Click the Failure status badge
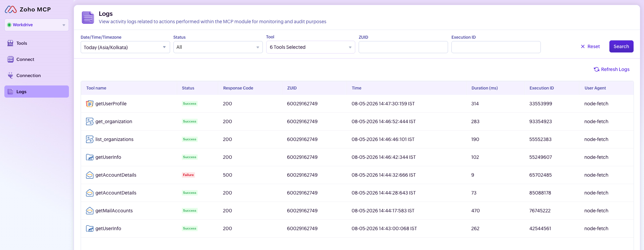The width and height of the screenshot is (644, 250). click(188, 175)
